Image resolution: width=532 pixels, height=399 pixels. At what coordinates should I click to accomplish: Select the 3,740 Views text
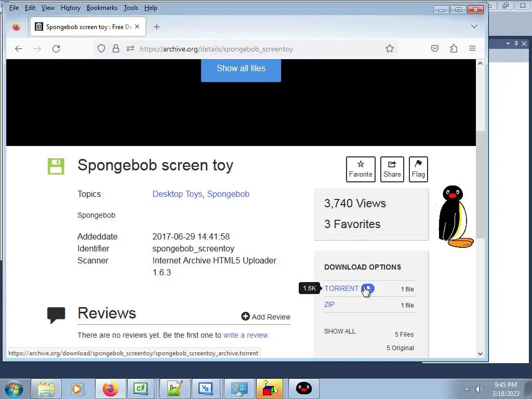coord(355,203)
